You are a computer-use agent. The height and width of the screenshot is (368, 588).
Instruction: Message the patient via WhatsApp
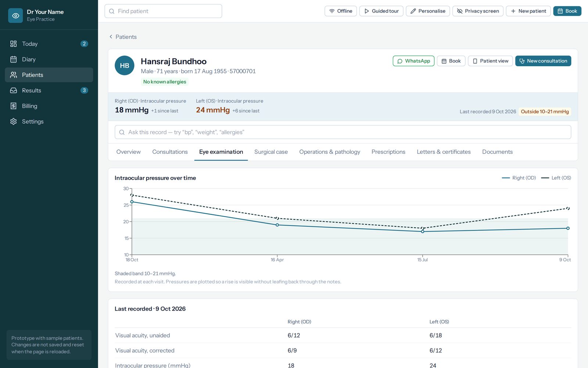(413, 61)
